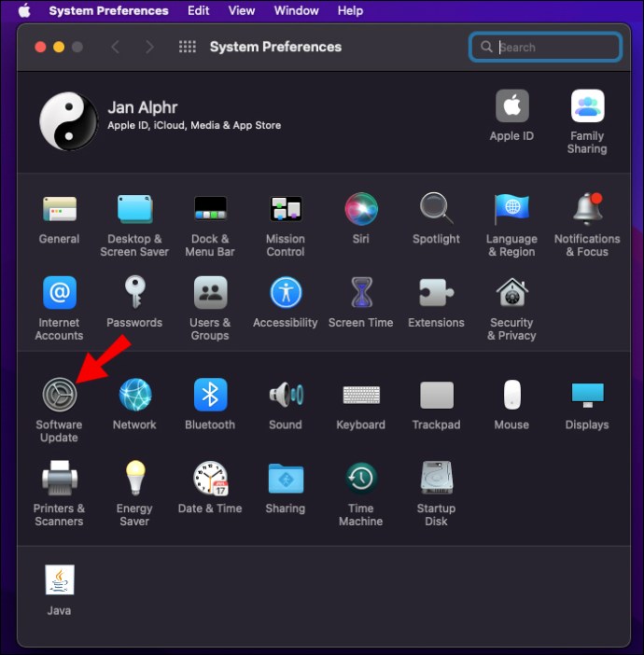
Task: Show all preferences grid button
Action: click(188, 47)
